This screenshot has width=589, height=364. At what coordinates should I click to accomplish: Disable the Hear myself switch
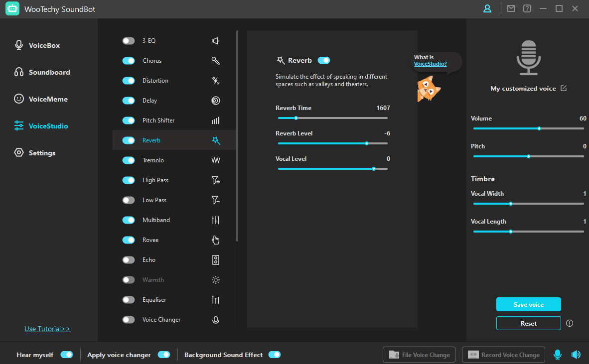(x=67, y=355)
